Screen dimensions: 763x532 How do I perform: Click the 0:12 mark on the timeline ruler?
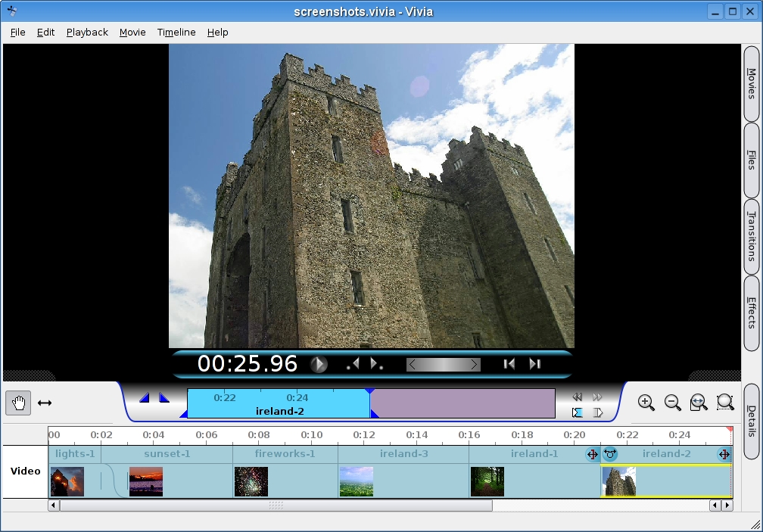click(x=364, y=434)
